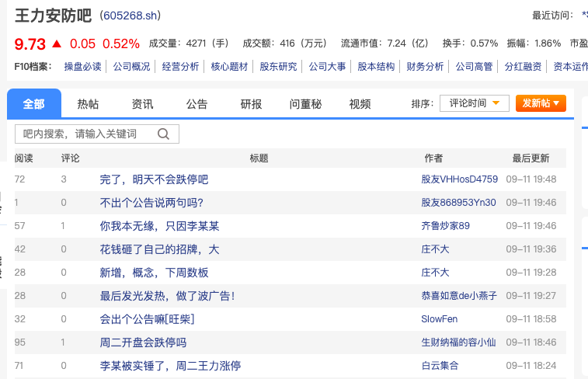Switch to the 研报 tab

[x=251, y=104]
